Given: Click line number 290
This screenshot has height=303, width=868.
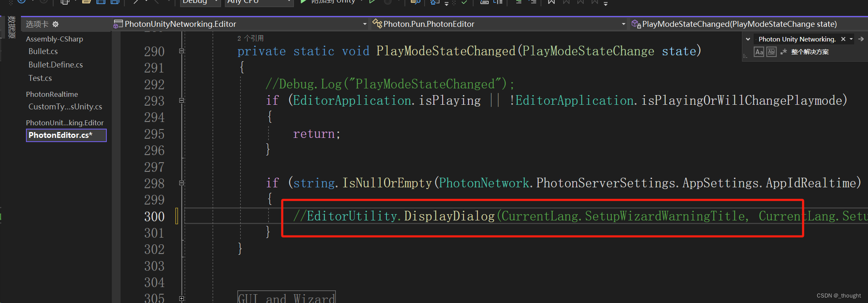Looking at the screenshot, I should (x=154, y=51).
